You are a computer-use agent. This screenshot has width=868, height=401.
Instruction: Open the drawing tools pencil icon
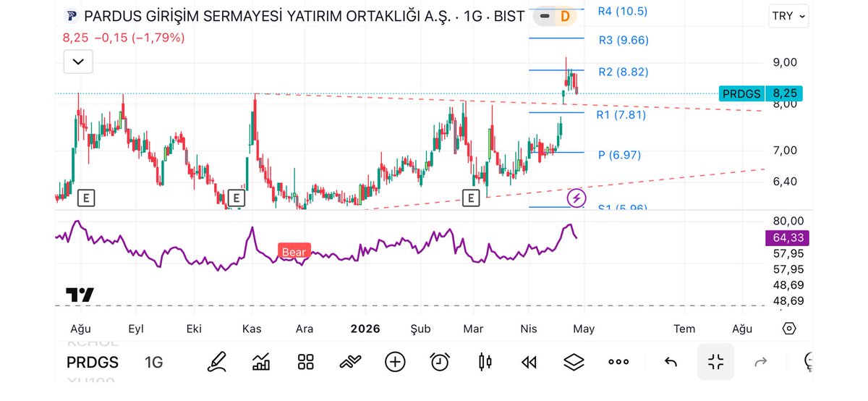(216, 362)
